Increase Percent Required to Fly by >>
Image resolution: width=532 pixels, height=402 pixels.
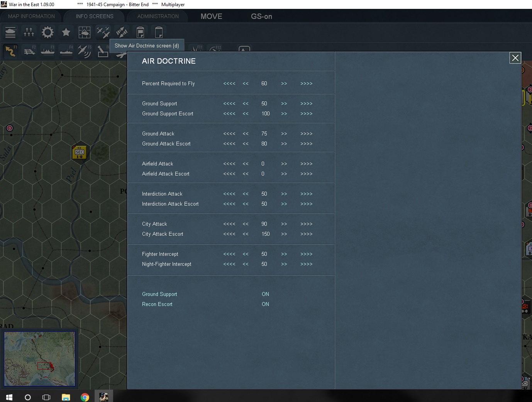point(284,83)
